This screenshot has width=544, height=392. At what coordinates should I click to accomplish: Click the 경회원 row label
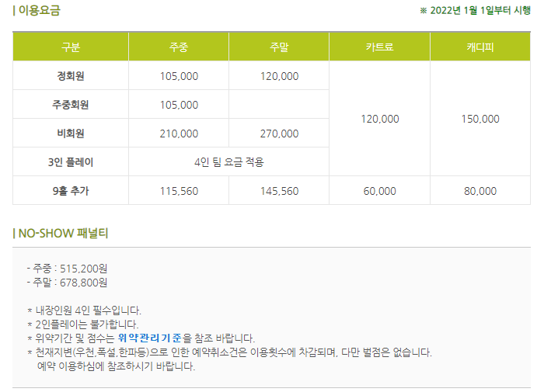pos(71,76)
